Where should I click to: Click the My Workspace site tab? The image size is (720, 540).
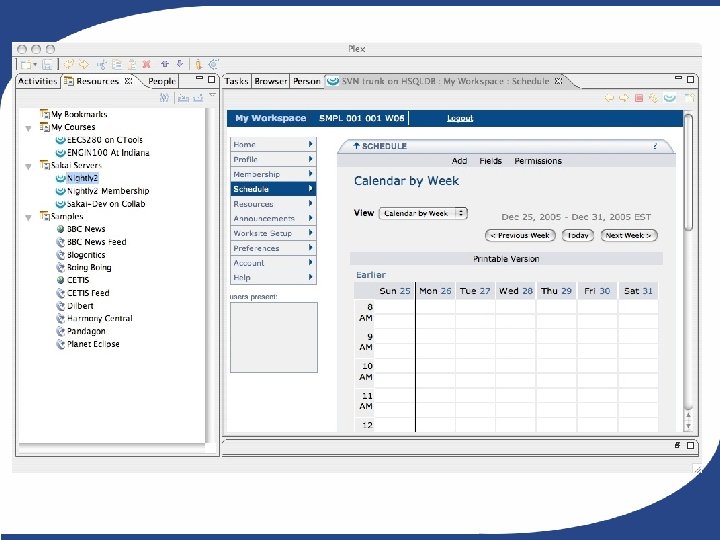pyautogui.click(x=270, y=118)
